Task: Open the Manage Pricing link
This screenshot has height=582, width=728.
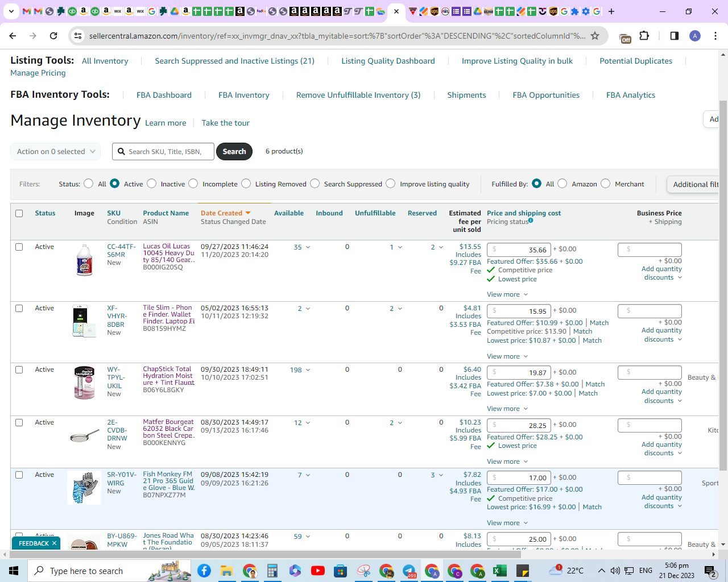Action: coord(38,73)
